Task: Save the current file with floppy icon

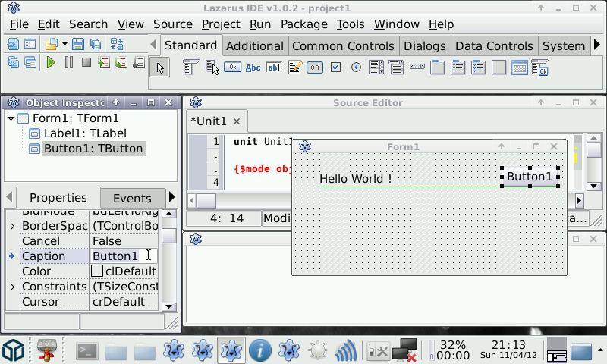Action: 78,44
